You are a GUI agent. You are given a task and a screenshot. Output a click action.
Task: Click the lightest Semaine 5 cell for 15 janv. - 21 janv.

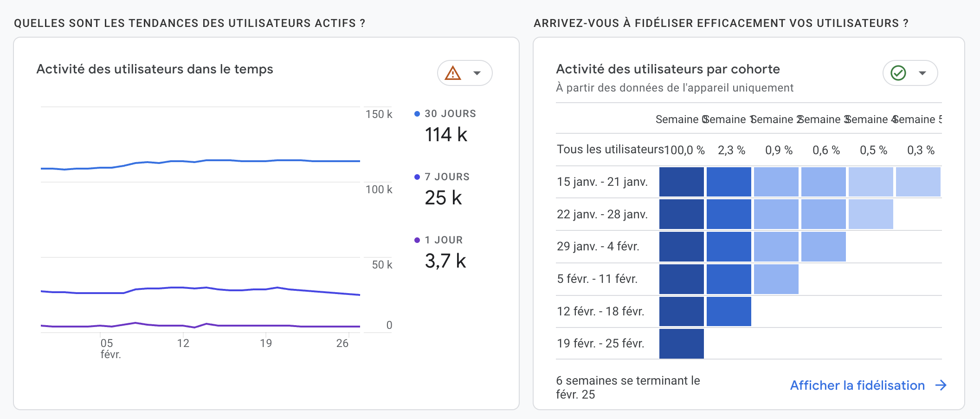coord(918,182)
